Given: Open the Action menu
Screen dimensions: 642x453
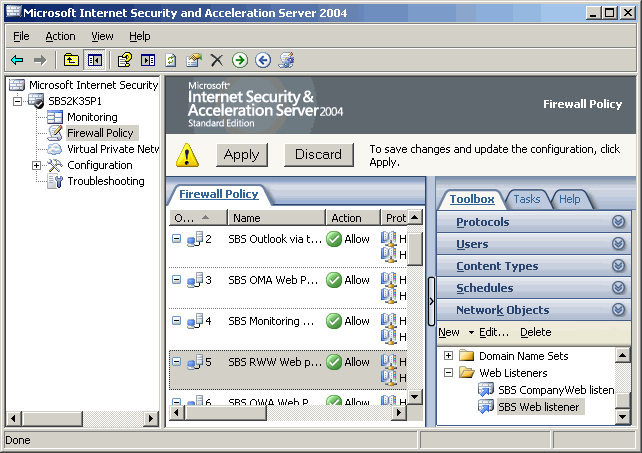Looking at the screenshot, I should point(60,36).
